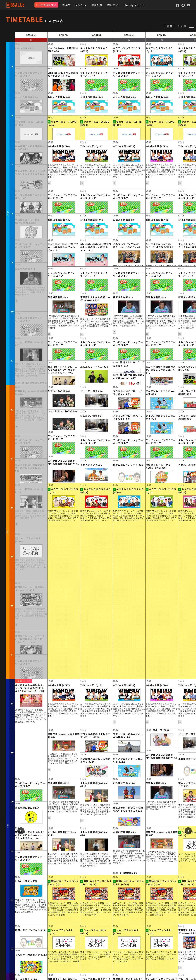Open the Twitter icon in header
The image size is (196, 980).
tap(183, 5)
